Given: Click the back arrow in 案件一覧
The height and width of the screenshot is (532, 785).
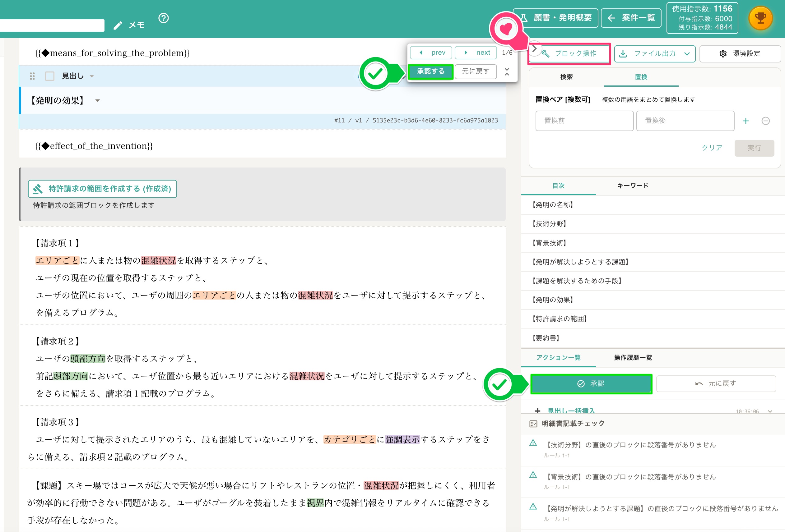Looking at the screenshot, I should [611, 18].
